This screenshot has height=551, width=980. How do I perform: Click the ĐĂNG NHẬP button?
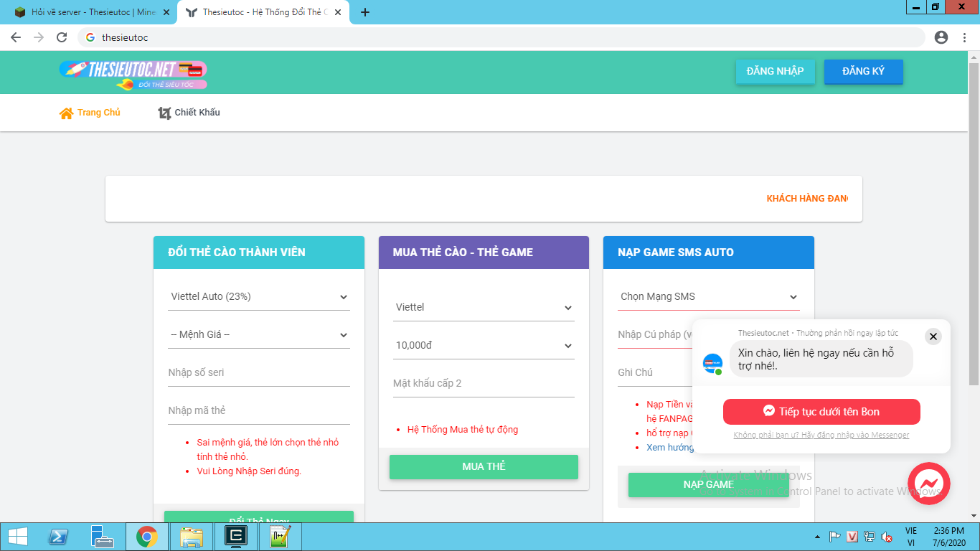click(x=775, y=71)
